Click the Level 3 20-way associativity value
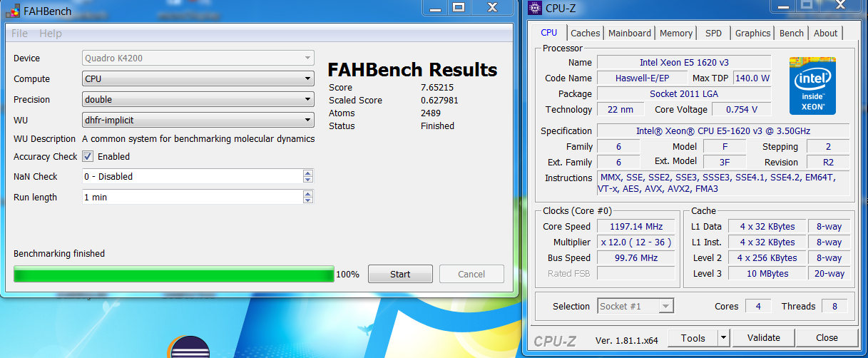The width and height of the screenshot is (868, 358). point(829,274)
